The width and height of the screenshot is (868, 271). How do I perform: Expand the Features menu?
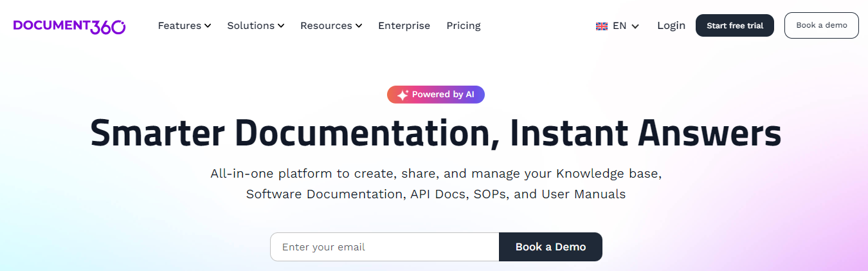(x=185, y=26)
